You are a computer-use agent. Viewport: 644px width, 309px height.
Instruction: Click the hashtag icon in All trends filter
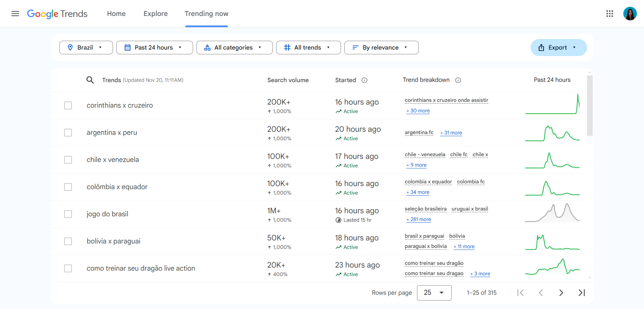coord(287,48)
